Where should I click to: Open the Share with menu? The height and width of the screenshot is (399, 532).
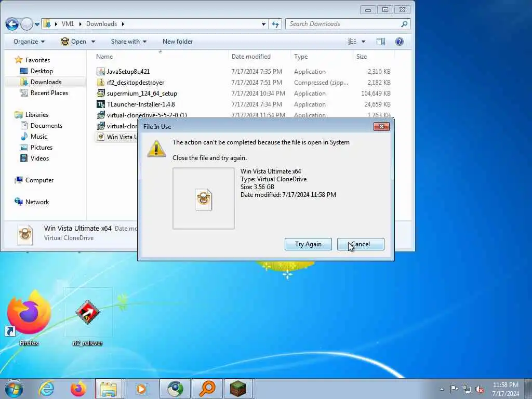[129, 42]
